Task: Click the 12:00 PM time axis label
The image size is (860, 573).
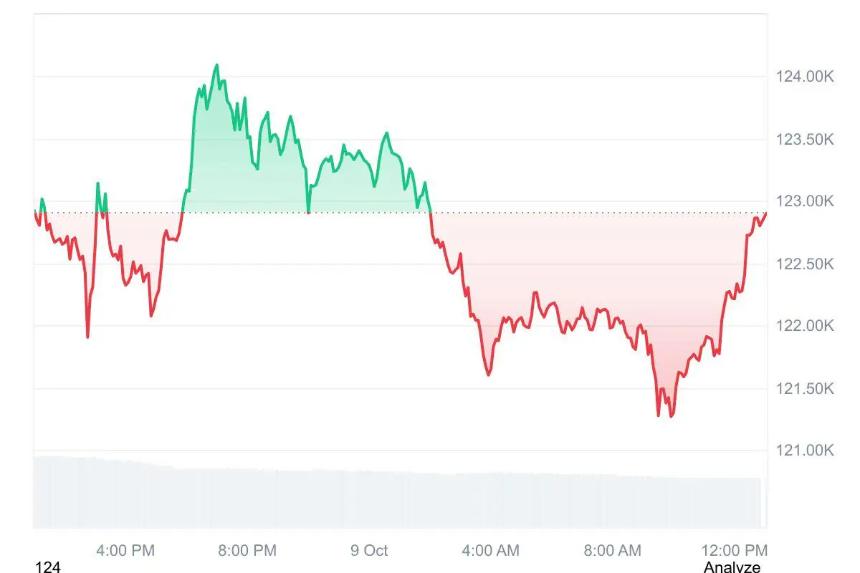Action: (x=735, y=550)
